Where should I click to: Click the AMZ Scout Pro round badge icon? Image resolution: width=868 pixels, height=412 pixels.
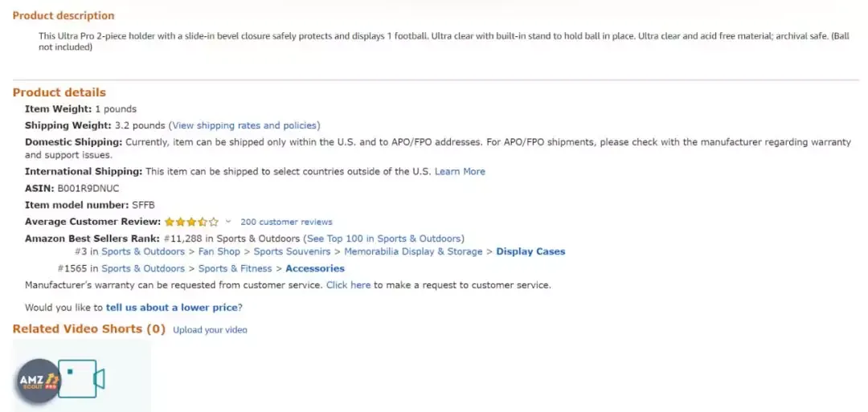point(39,381)
